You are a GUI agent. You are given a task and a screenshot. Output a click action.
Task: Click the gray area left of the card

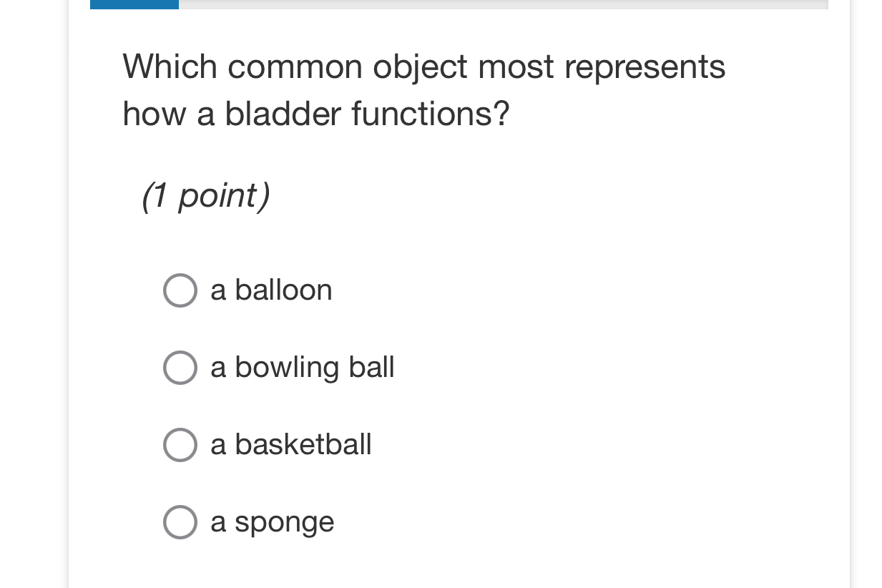click(32, 286)
